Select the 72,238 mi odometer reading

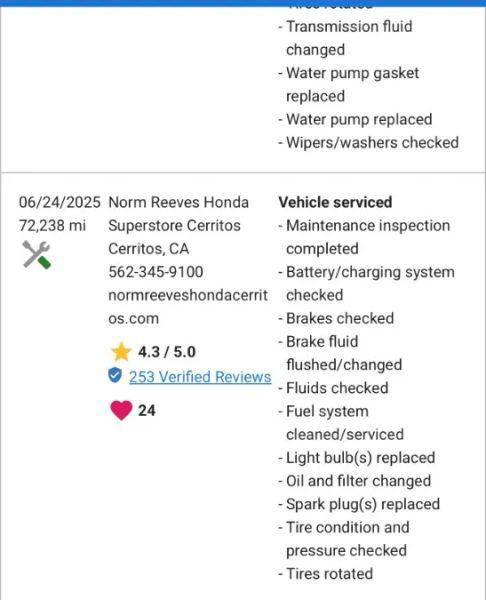(52, 225)
